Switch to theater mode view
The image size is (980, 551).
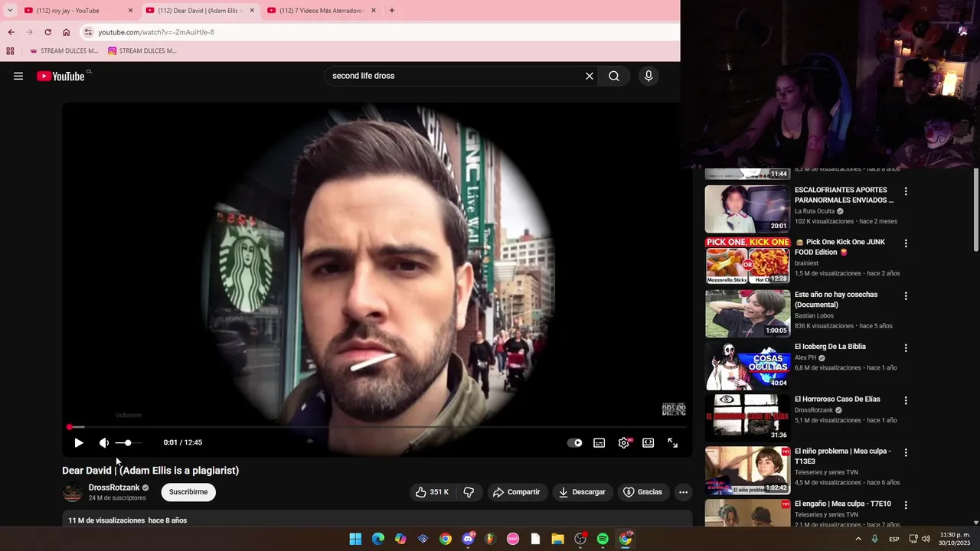[x=648, y=442]
